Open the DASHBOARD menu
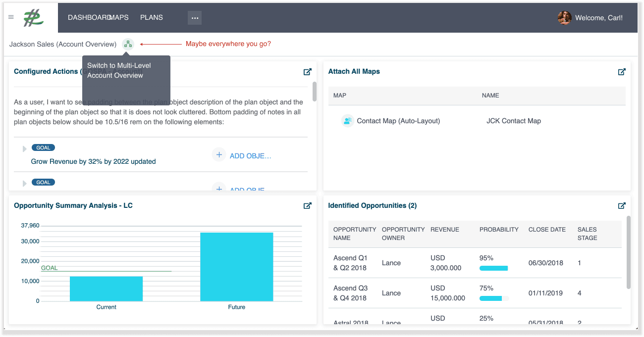 click(89, 17)
